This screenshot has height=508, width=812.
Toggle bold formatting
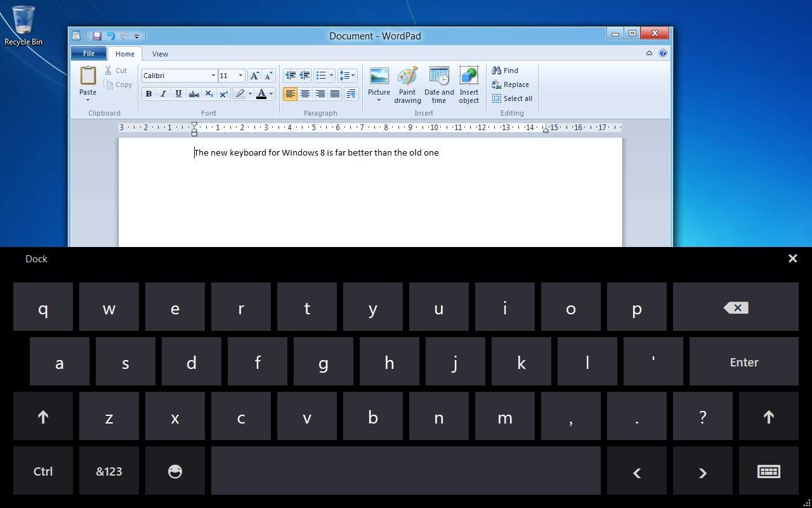tap(148, 93)
